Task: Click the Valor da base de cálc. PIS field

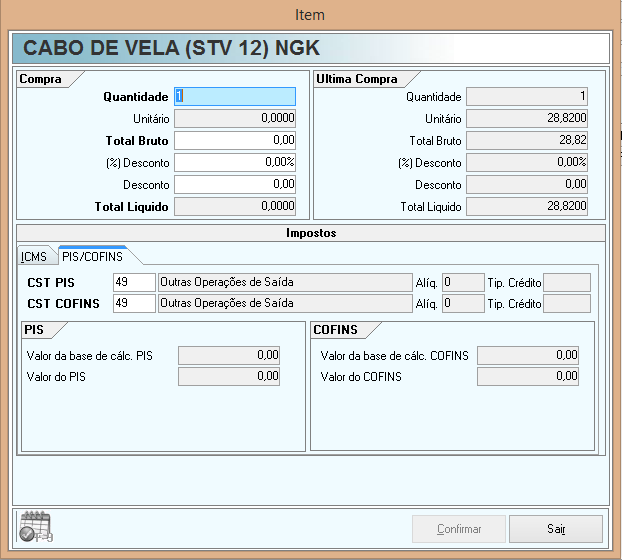Action: point(229,355)
